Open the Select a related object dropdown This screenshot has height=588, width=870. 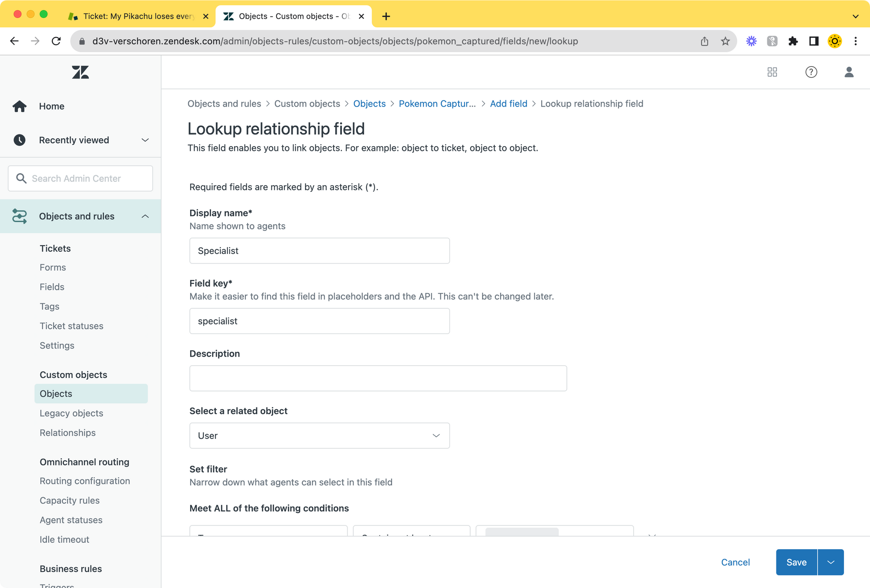(319, 436)
